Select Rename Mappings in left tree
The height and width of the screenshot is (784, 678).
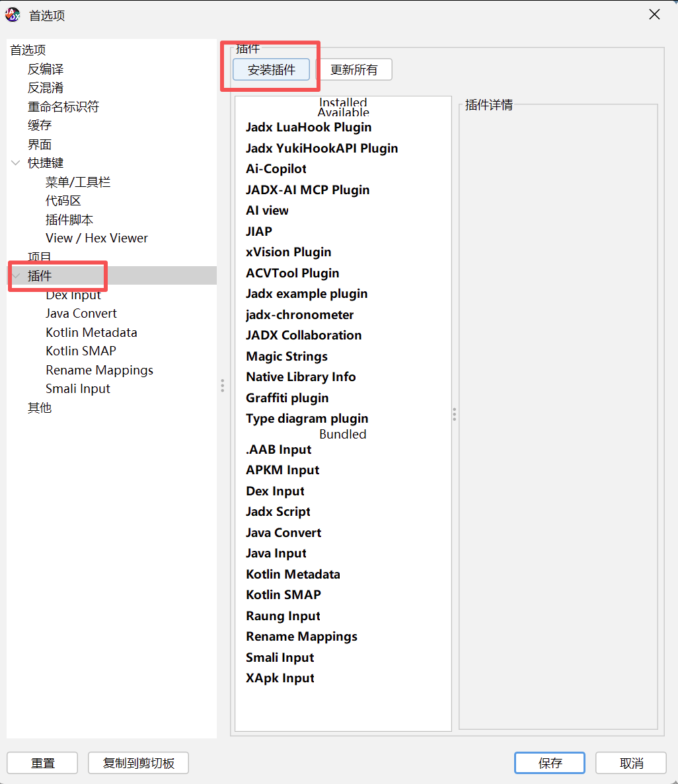[x=99, y=370]
